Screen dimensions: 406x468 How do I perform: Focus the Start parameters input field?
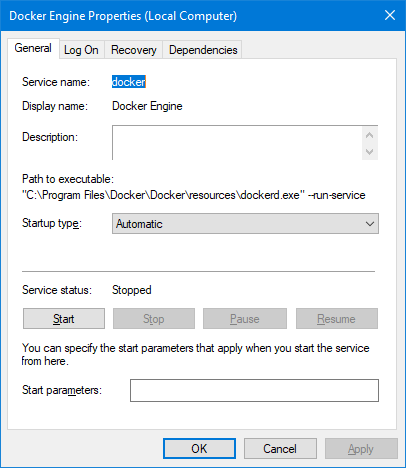254,390
